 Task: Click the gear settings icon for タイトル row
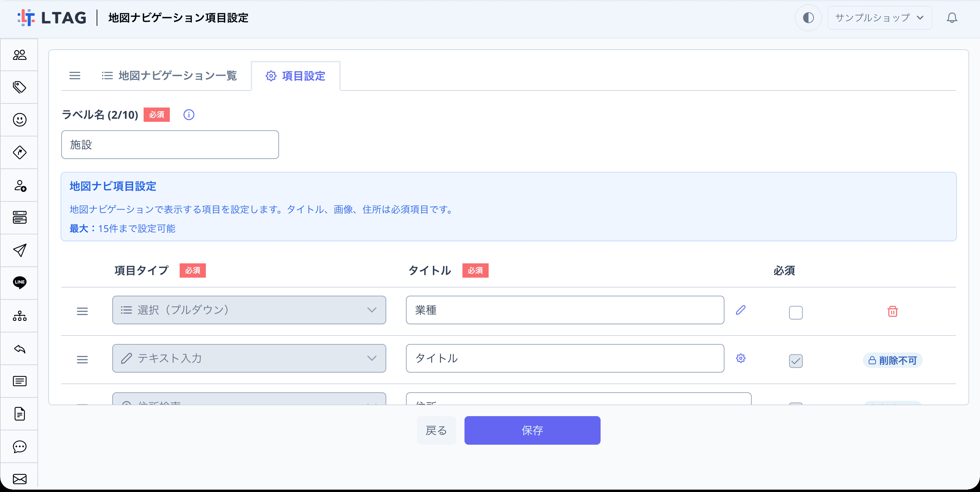coord(740,358)
